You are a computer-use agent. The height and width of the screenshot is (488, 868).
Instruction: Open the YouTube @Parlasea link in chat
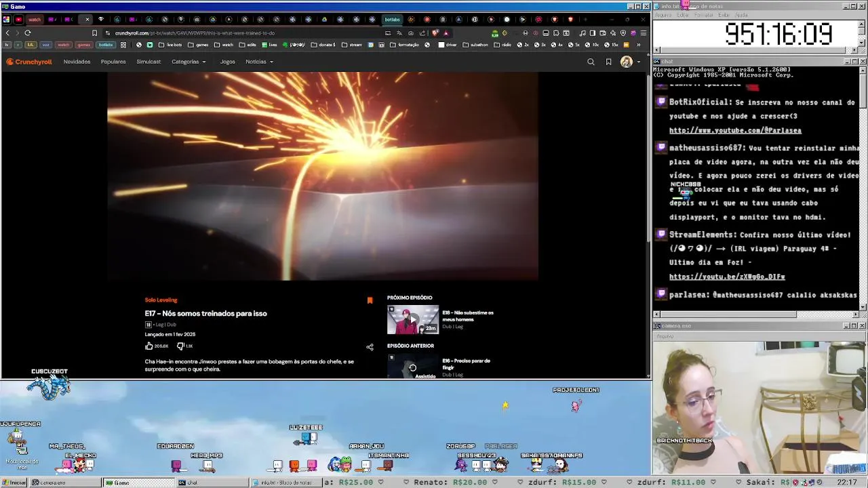tap(735, 130)
